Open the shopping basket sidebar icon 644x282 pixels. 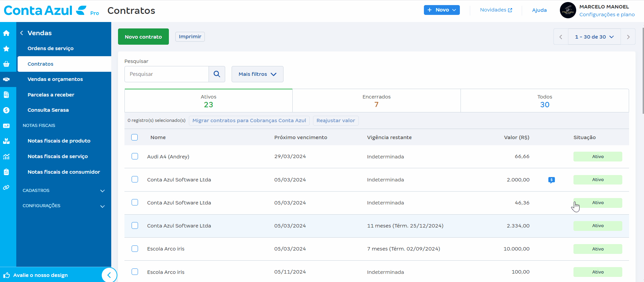(x=6, y=64)
